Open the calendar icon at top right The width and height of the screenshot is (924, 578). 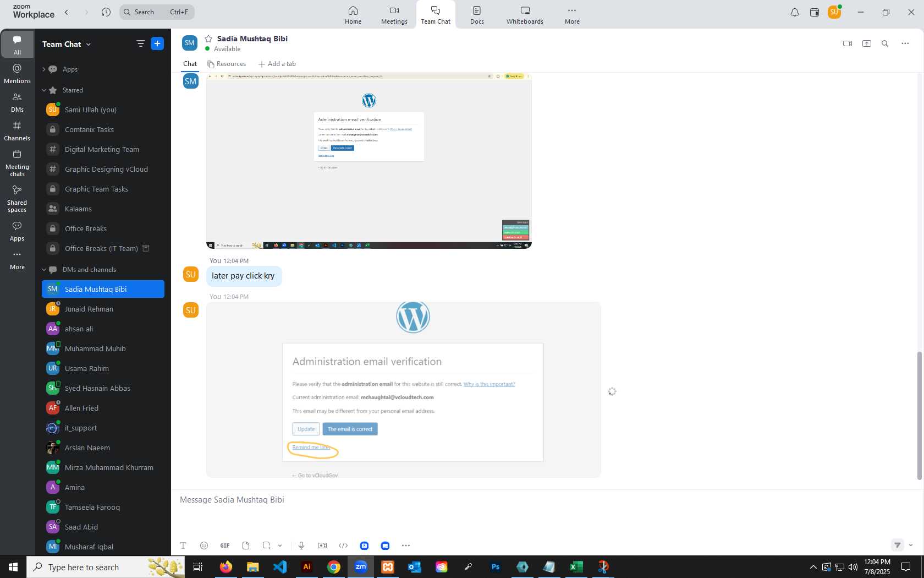[x=815, y=12]
